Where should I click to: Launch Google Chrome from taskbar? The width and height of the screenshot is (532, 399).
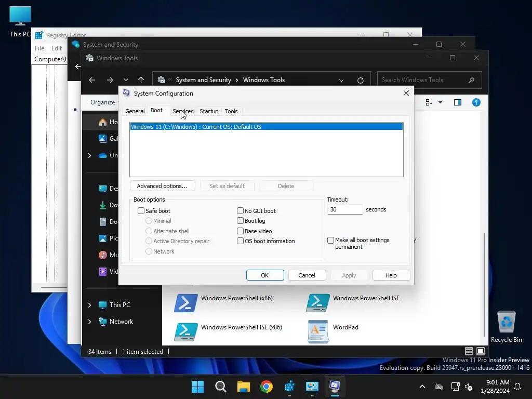point(267,387)
